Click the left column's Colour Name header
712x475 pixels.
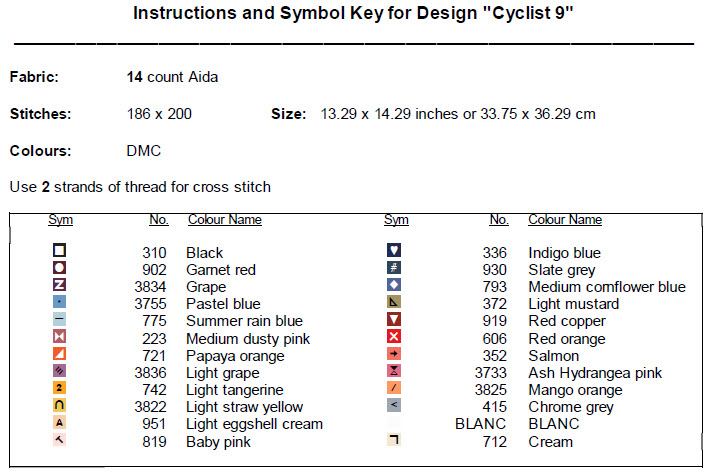tap(225, 220)
